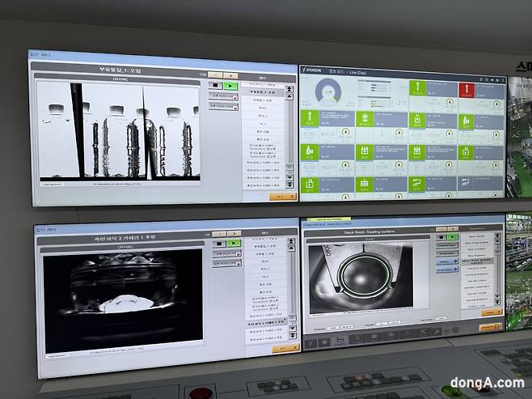Close bottom-left window with orange X button
The height and width of the screenshot is (399, 532).
pyautogui.click(x=285, y=348)
